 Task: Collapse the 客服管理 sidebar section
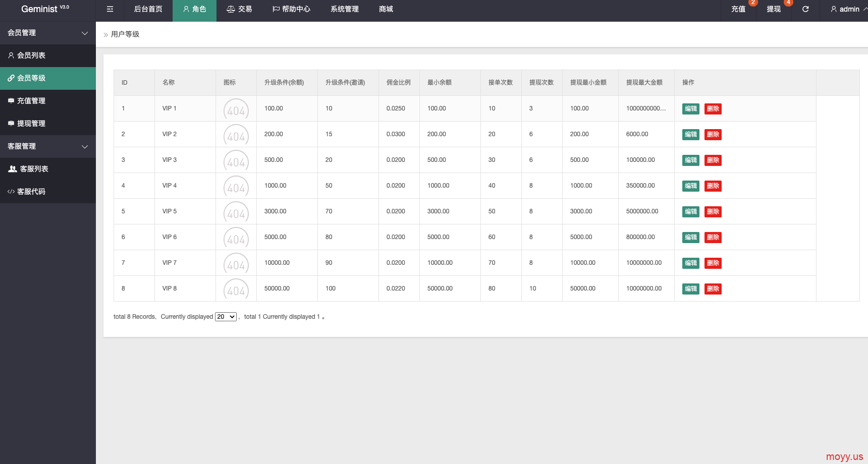[48, 146]
